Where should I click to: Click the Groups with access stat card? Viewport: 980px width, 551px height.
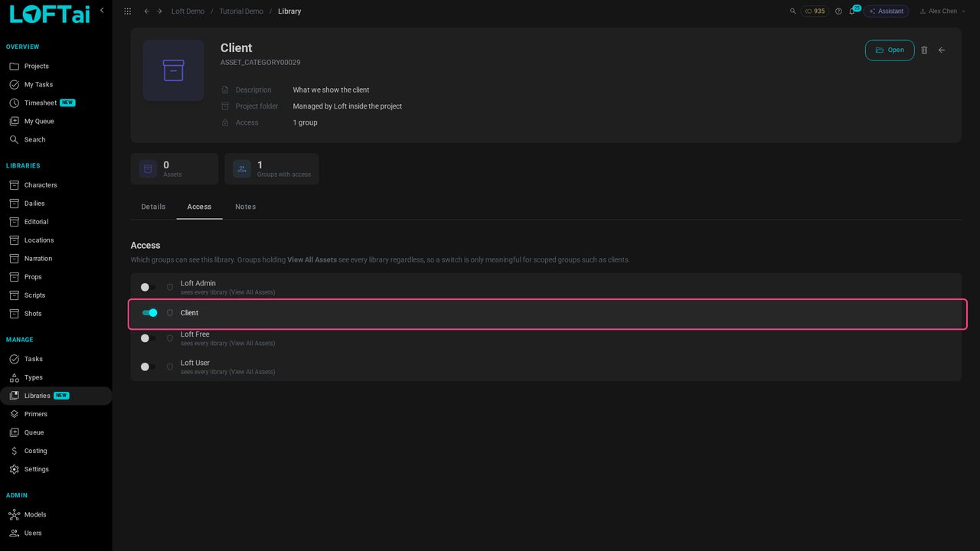click(x=272, y=169)
